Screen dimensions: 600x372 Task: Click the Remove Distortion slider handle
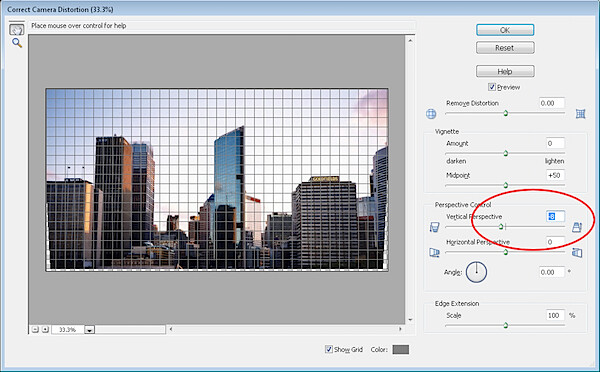point(505,113)
